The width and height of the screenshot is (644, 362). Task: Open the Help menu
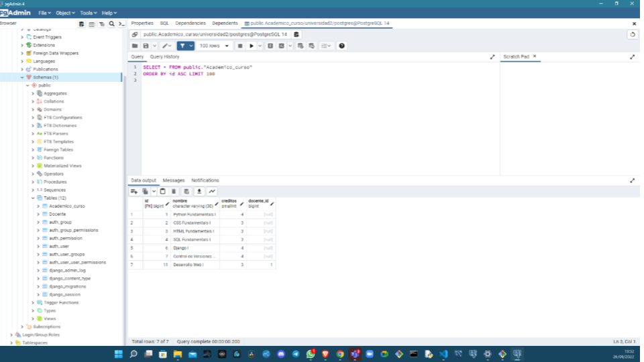click(109, 13)
